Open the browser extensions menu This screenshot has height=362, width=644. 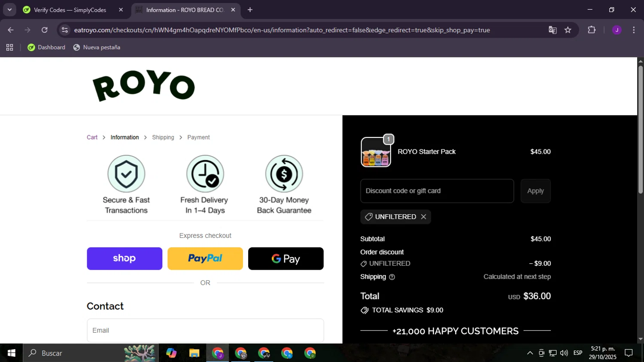592,30
